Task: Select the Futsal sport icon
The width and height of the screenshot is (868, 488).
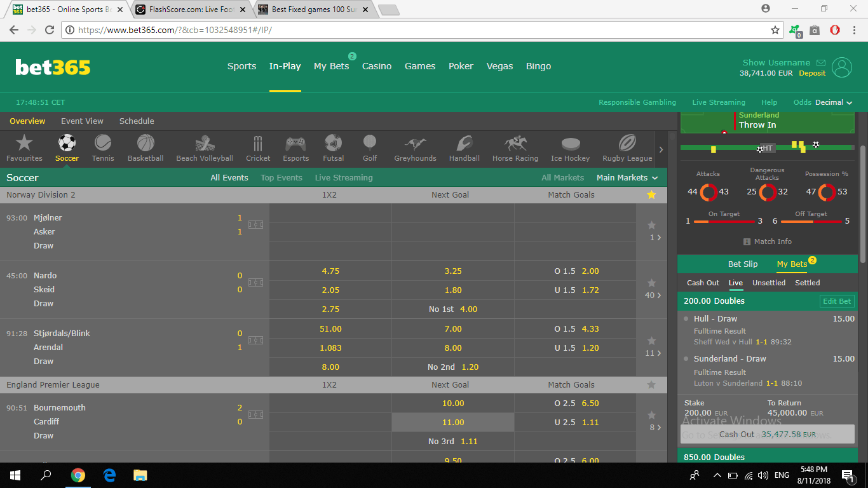Action: [333, 142]
